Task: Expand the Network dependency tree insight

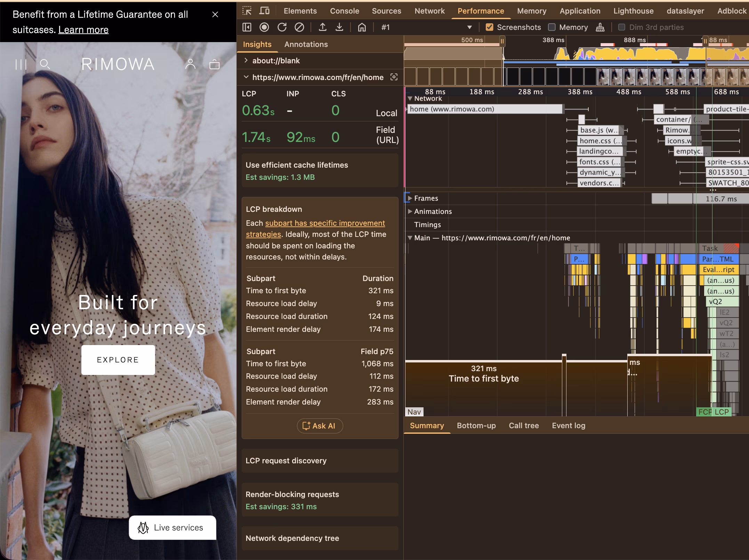Action: pyautogui.click(x=320, y=538)
